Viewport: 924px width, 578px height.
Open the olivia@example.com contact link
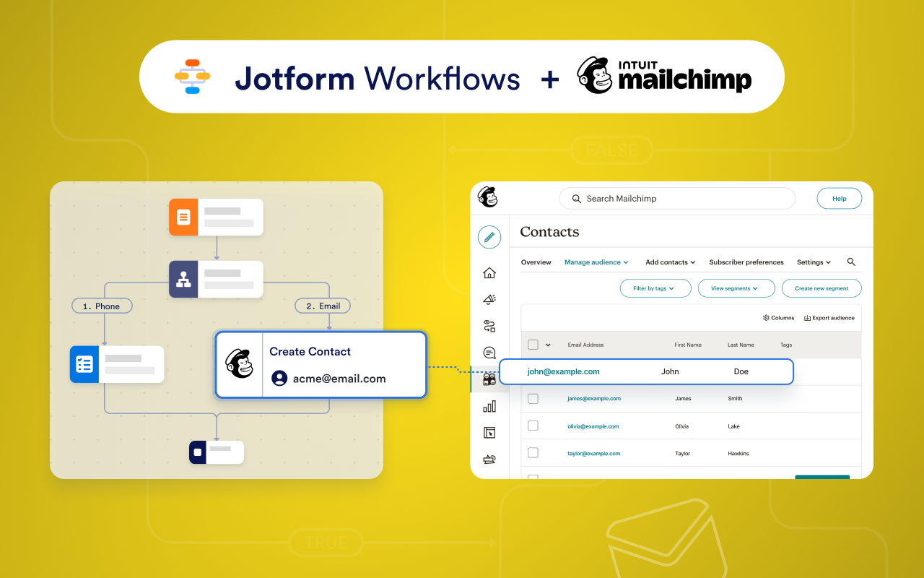(x=593, y=426)
